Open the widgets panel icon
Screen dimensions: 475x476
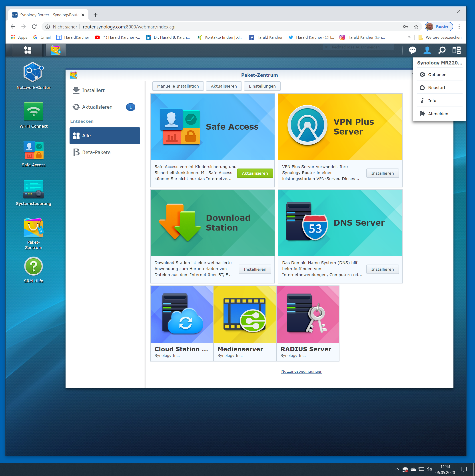point(456,50)
